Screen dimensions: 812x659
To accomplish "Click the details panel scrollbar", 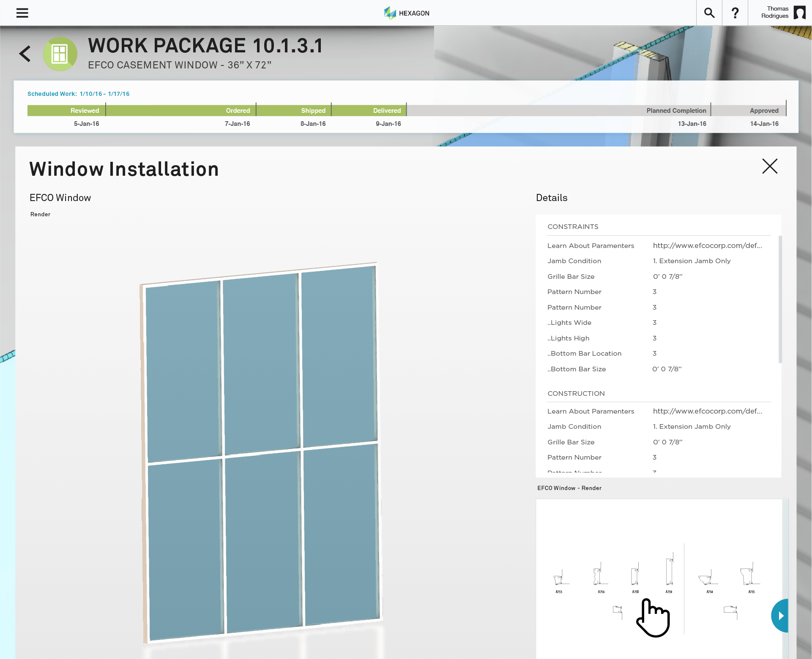I will 780,299.
